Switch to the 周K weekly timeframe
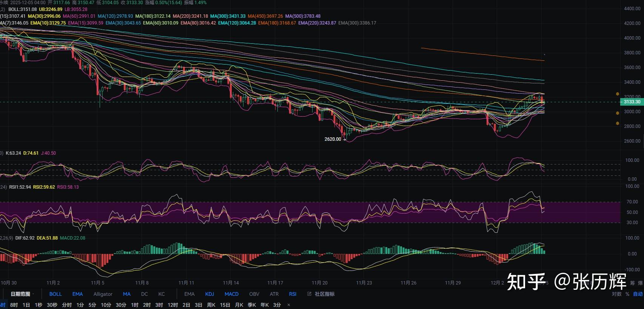This screenshot has height=309, width=644. click(211, 305)
